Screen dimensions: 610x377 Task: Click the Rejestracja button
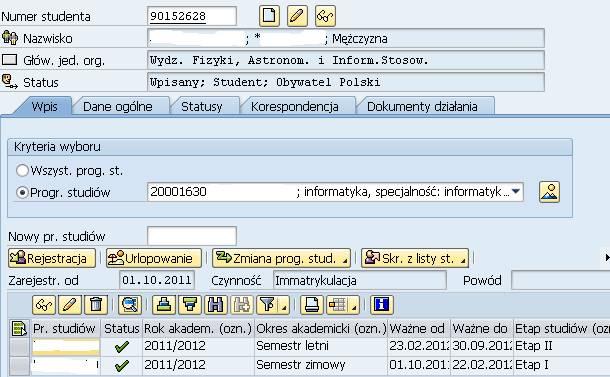52,258
